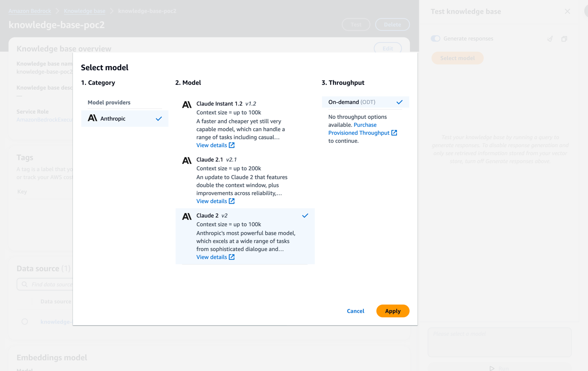Toggle the Generate responses switch
The height and width of the screenshot is (371, 588).
435,38
